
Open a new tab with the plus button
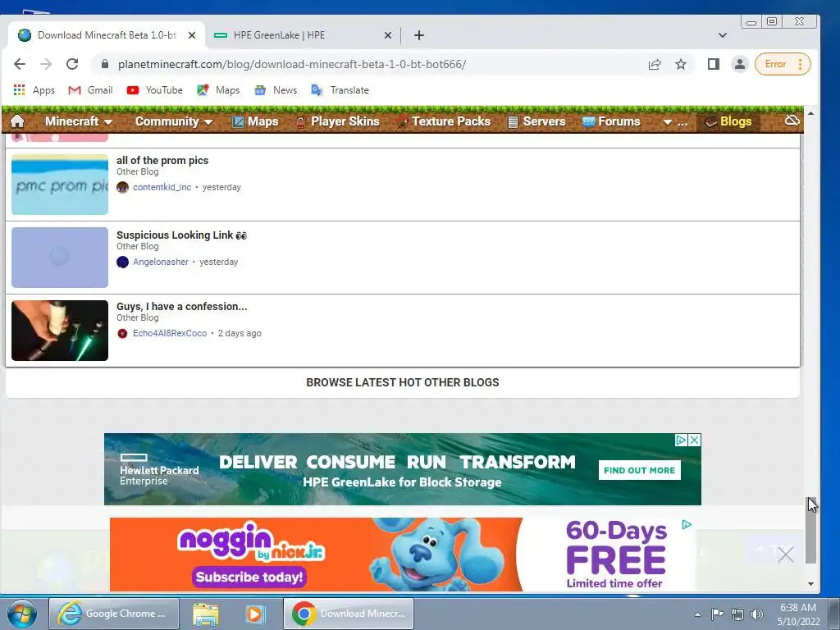419,35
